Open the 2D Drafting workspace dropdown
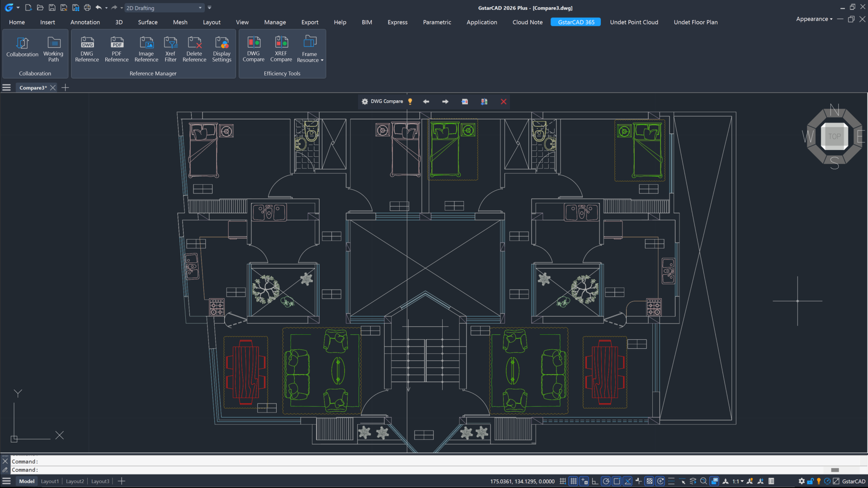The width and height of the screenshot is (868, 488). 200,8
